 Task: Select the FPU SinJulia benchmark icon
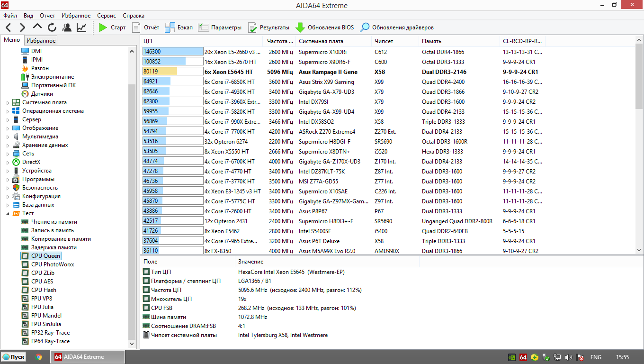(x=25, y=324)
